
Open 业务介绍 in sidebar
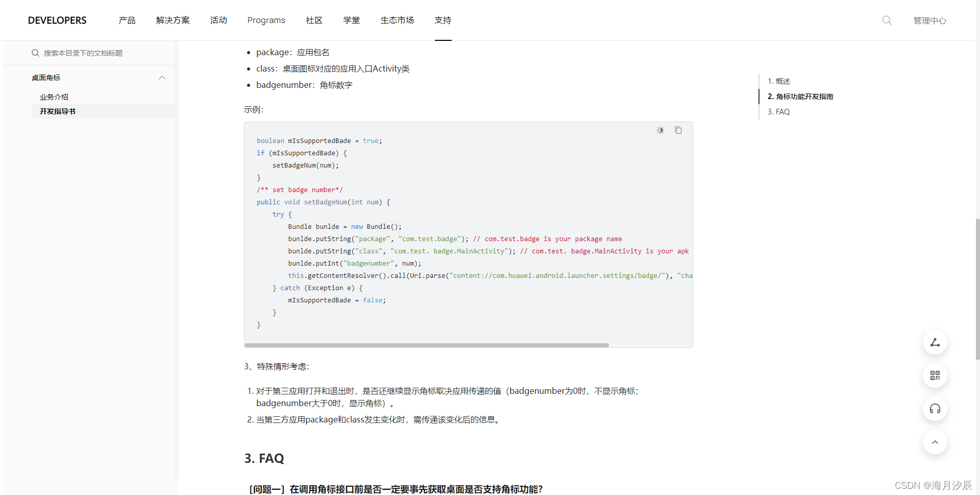pos(54,97)
